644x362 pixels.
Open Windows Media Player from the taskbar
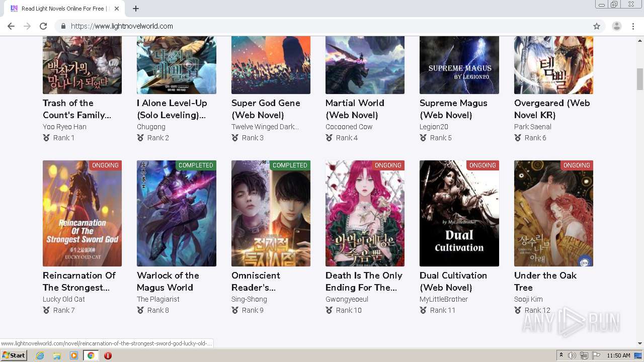[x=74, y=355]
